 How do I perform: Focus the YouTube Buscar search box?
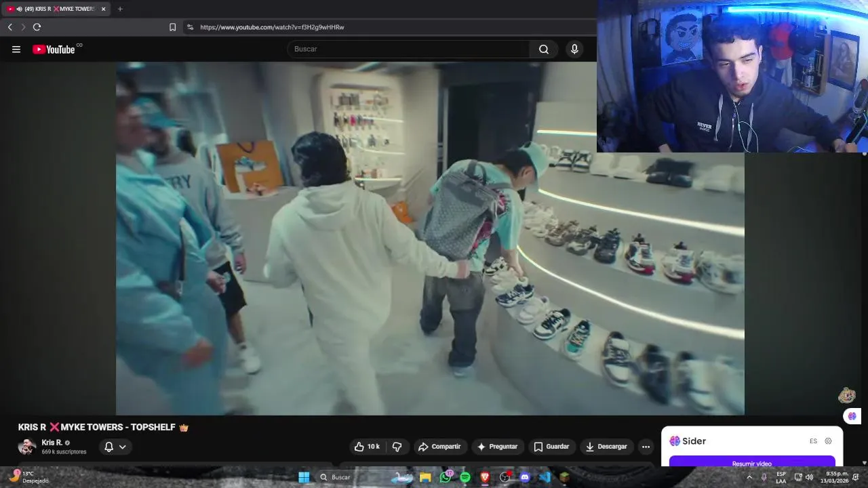408,49
